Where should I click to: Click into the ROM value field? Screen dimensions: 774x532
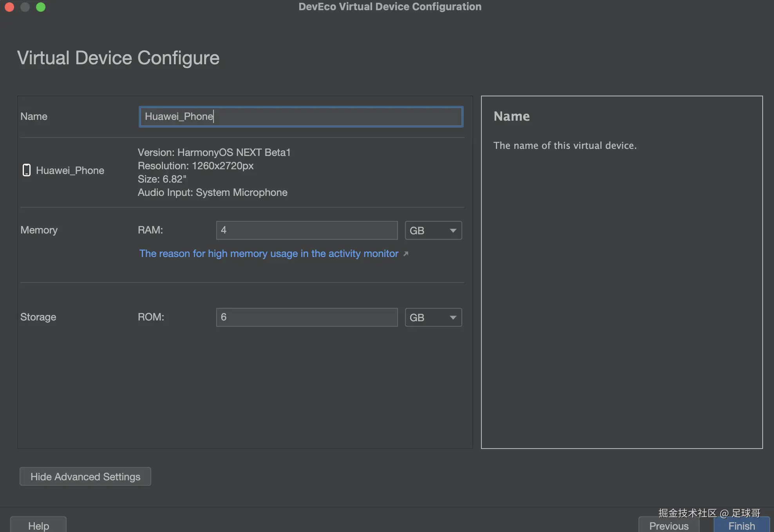coord(307,317)
